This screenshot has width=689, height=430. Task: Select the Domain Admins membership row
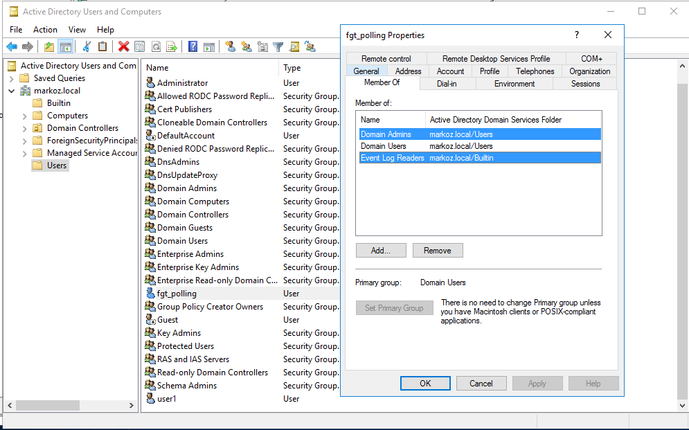coord(480,134)
